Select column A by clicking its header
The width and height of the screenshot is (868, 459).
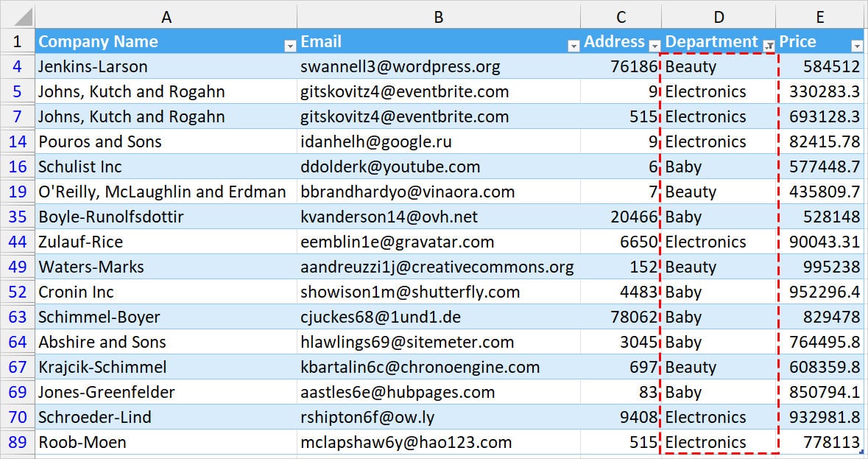pos(166,15)
